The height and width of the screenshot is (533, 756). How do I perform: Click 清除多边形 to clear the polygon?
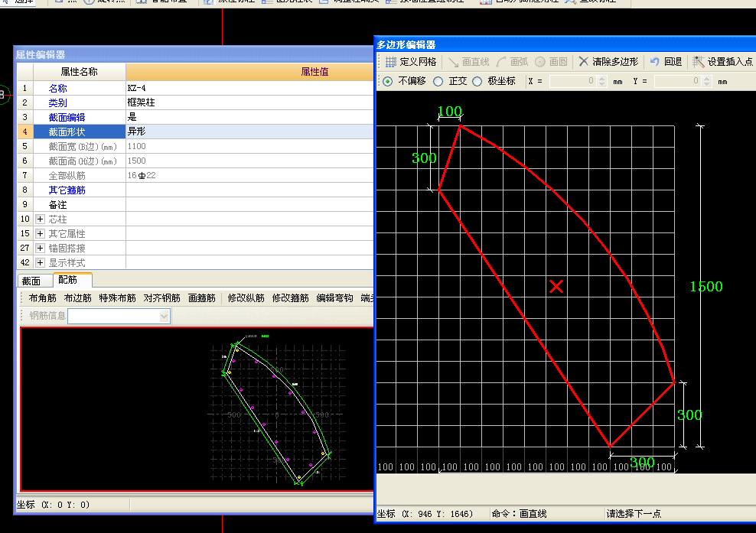tap(608, 62)
